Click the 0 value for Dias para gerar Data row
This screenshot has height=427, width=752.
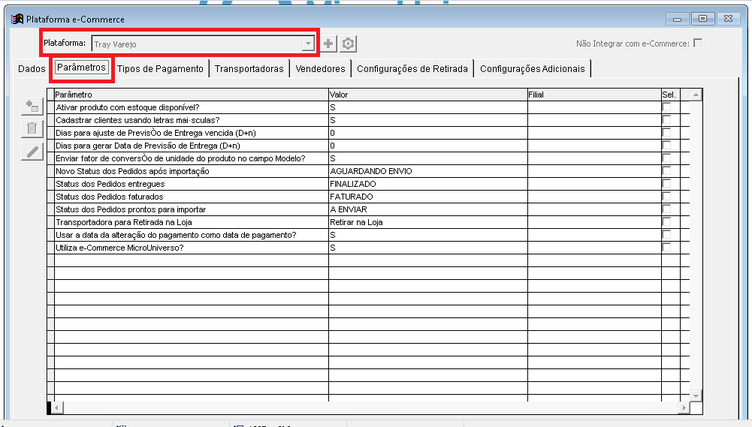(428, 145)
